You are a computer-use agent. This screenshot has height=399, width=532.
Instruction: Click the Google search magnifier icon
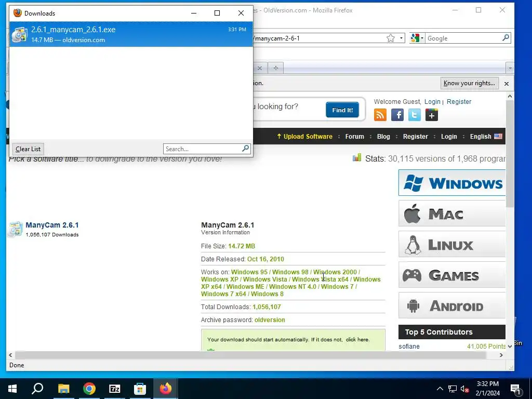coord(506,38)
